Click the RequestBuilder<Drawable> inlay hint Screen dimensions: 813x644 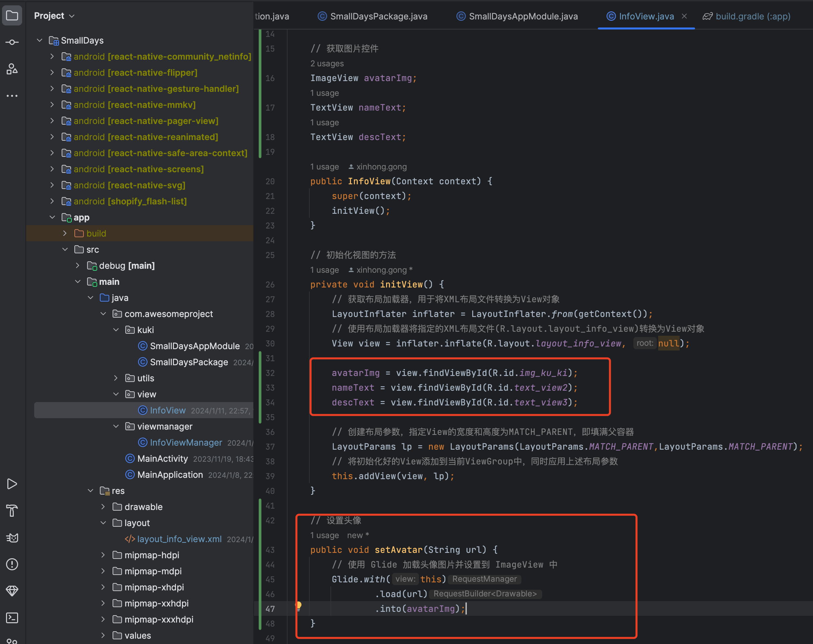click(x=485, y=593)
